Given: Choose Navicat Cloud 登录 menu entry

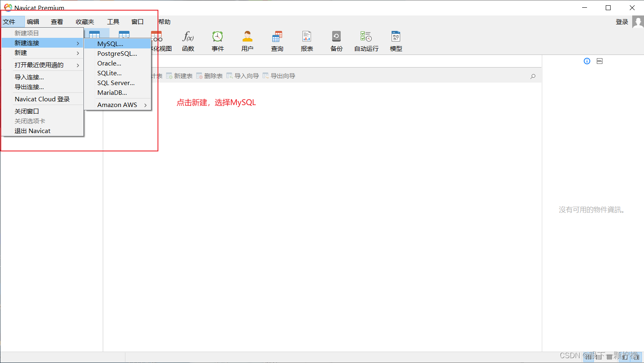Looking at the screenshot, I should [43, 99].
